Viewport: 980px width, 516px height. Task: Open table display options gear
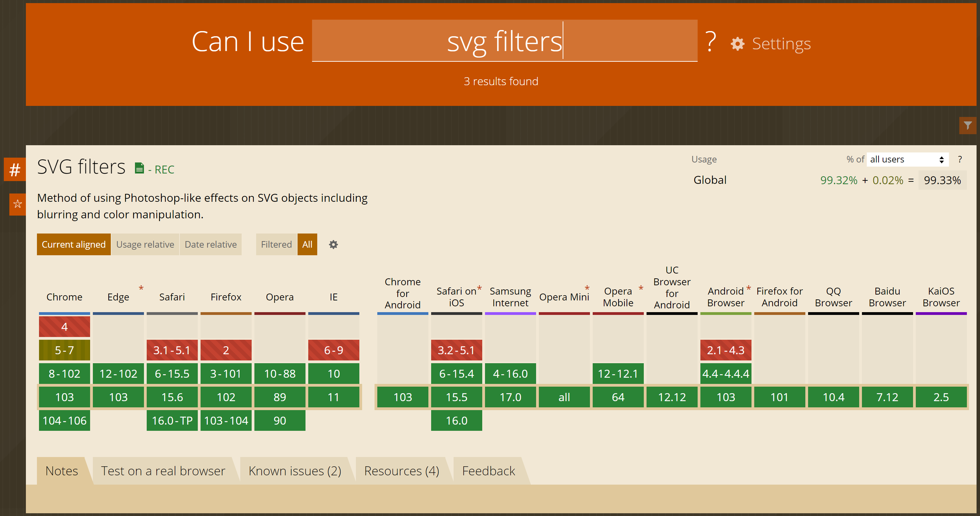pyautogui.click(x=333, y=245)
